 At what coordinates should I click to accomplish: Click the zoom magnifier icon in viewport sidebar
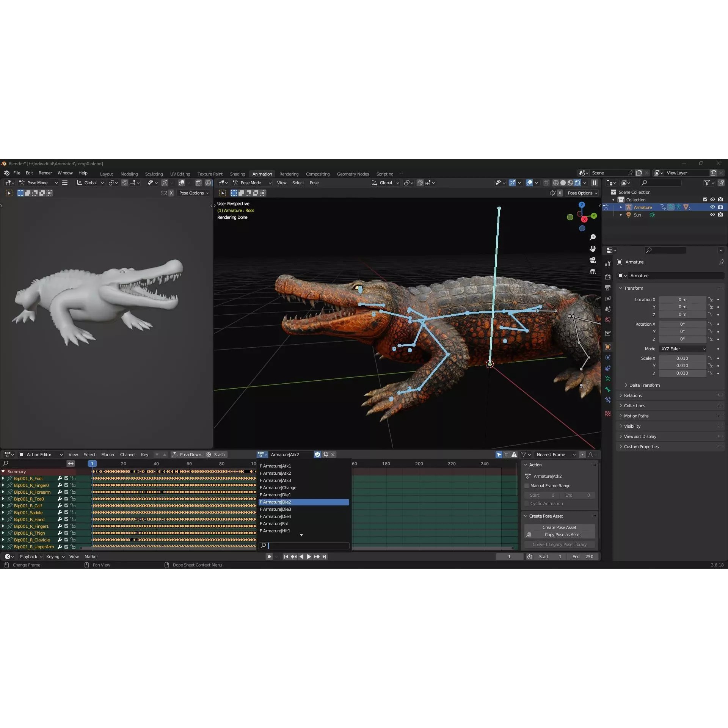(593, 237)
